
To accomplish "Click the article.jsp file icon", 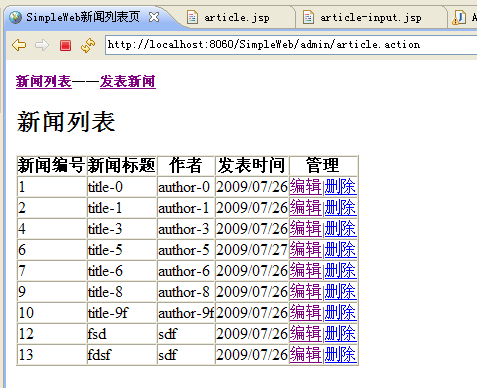I will coord(192,17).
